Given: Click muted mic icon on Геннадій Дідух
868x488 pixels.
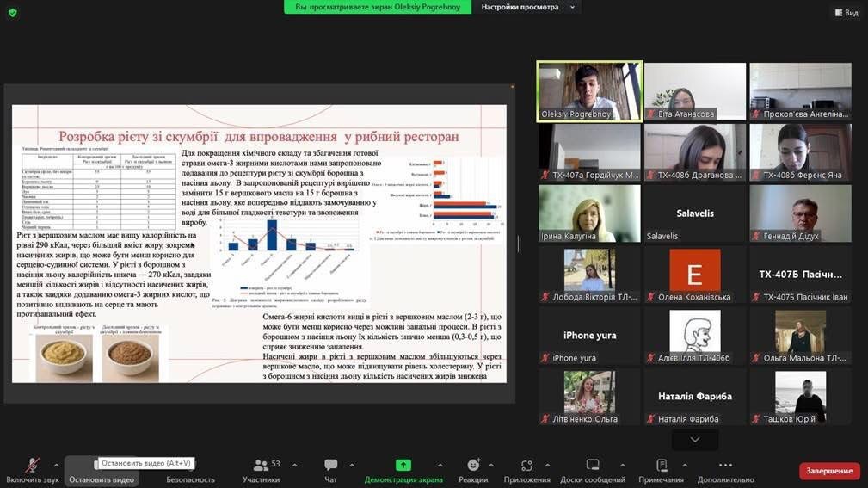Looking at the screenshot, I should pos(756,236).
